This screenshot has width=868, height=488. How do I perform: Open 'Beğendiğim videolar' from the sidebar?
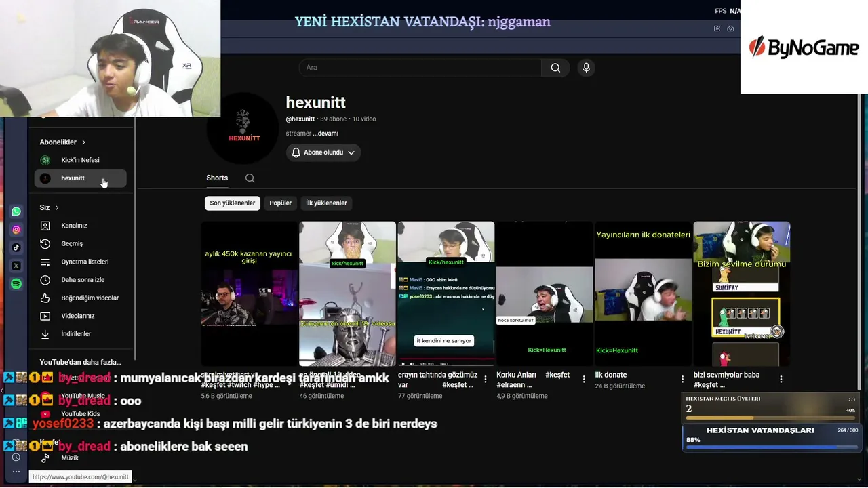[80, 298]
